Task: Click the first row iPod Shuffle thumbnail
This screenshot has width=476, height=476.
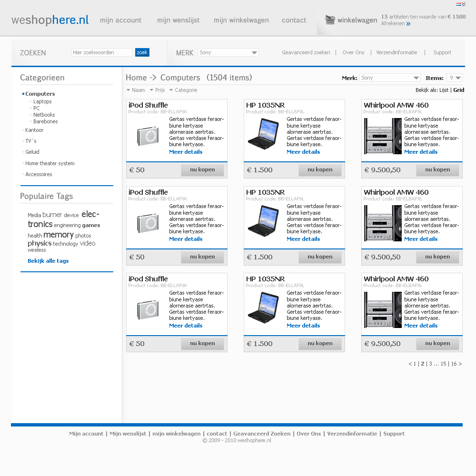Action: [148, 136]
